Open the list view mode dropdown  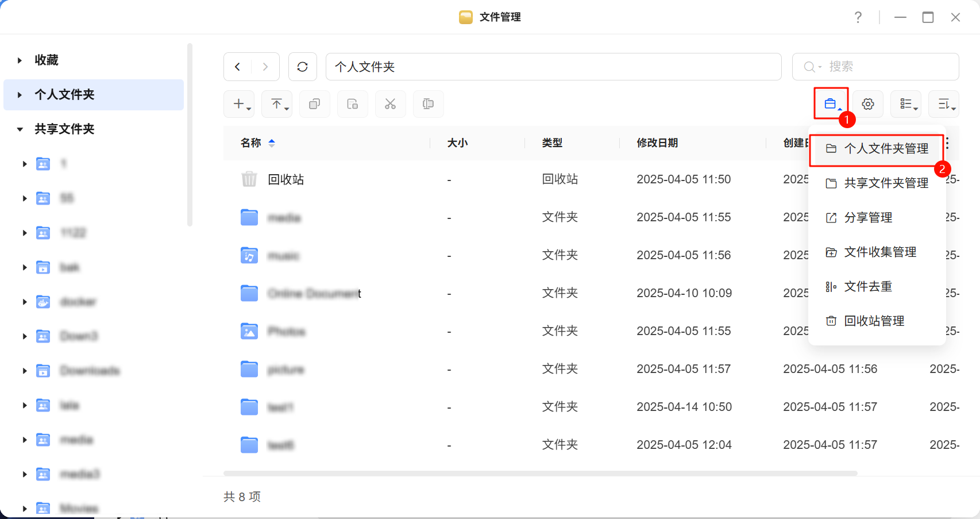(908, 104)
